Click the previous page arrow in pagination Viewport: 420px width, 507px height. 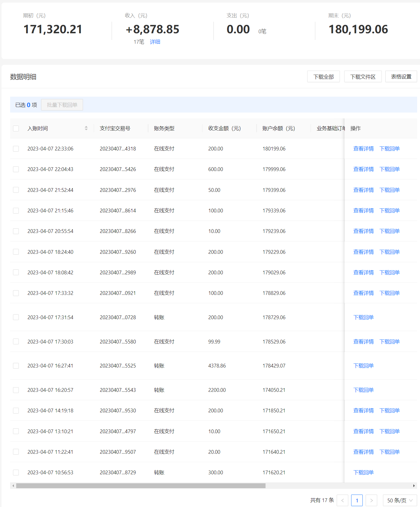coord(342,500)
